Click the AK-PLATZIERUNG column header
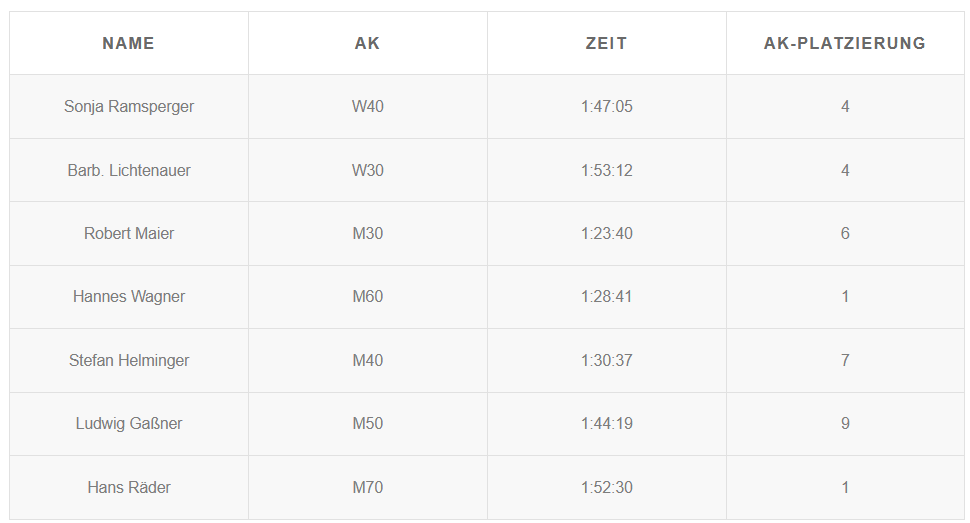Image resolution: width=970 pixels, height=523 pixels. (845, 43)
